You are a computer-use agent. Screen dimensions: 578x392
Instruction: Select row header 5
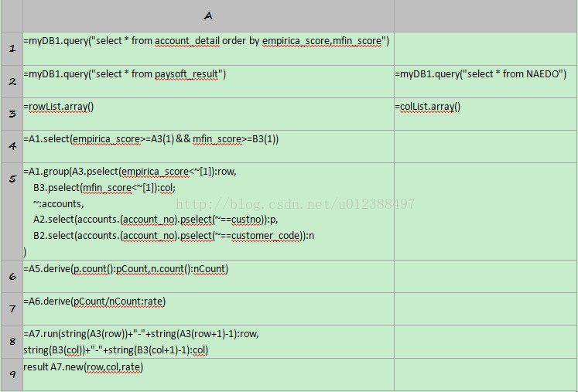(x=12, y=211)
